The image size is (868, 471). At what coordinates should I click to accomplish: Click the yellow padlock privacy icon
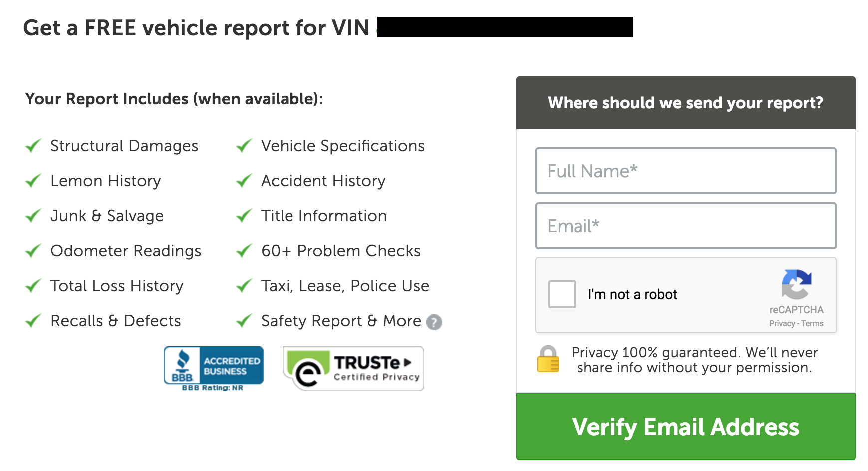tap(548, 359)
